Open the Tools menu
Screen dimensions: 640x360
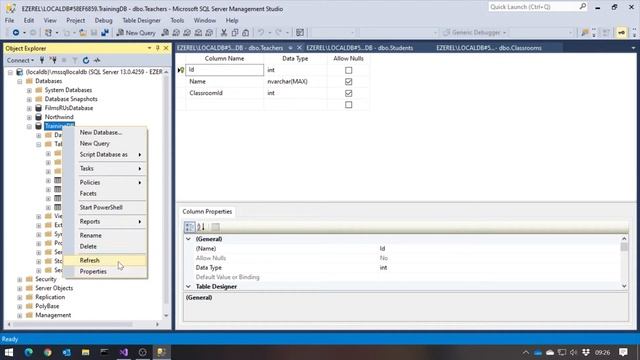point(177,20)
